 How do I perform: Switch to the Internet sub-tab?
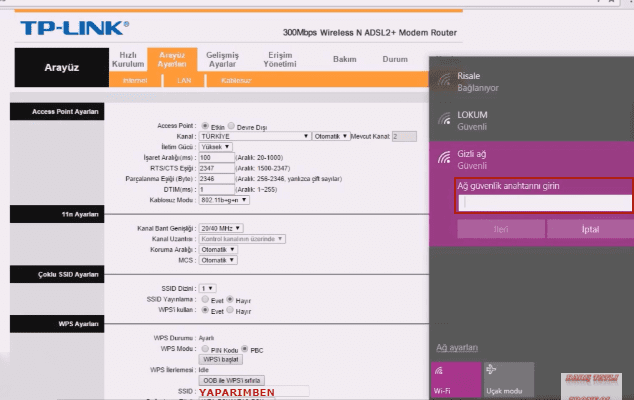(x=135, y=80)
